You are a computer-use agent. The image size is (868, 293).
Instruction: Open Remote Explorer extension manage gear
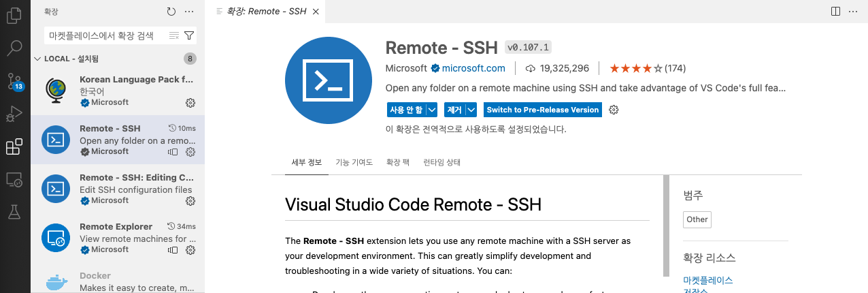[x=190, y=250]
